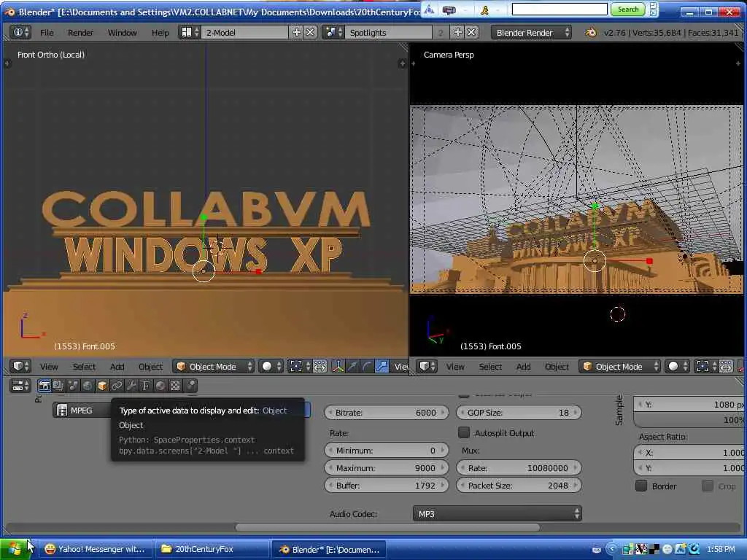
Task: Open the View menu in left viewport
Action: tap(49, 367)
